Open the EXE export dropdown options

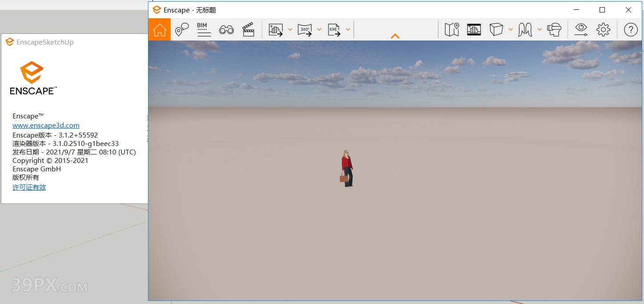(x=348, y=29)
